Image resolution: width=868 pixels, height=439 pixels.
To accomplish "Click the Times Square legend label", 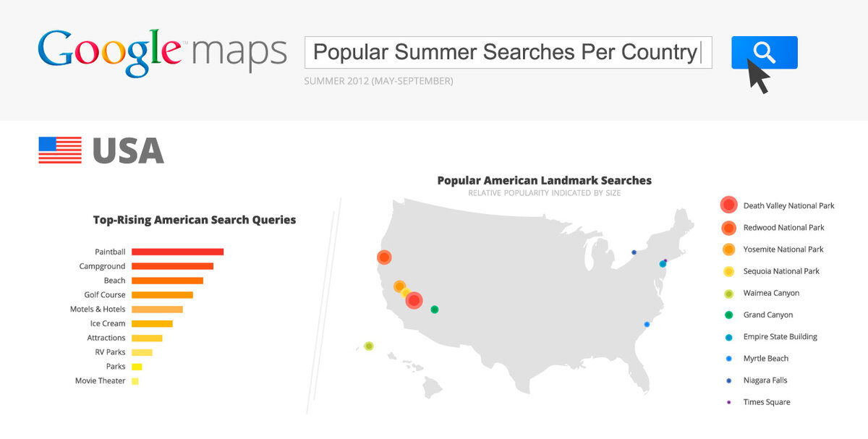I will (x=767, y=402).
